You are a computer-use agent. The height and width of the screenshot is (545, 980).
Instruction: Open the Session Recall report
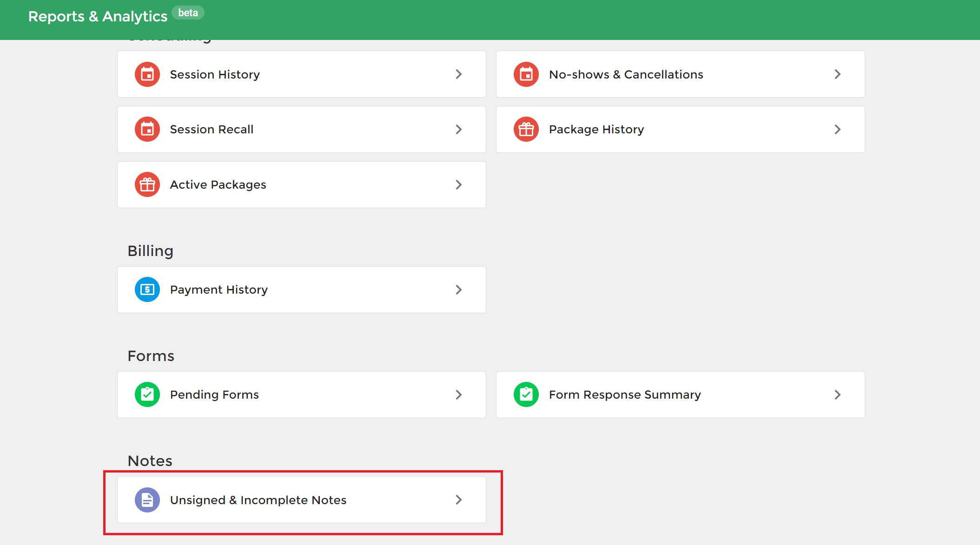(x=302, y=129)
